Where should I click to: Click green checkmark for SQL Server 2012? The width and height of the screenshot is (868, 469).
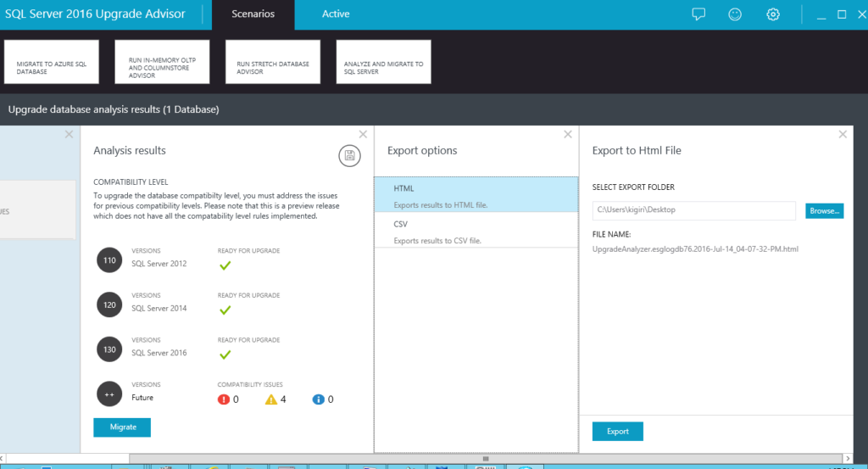[x=225, y=265]
